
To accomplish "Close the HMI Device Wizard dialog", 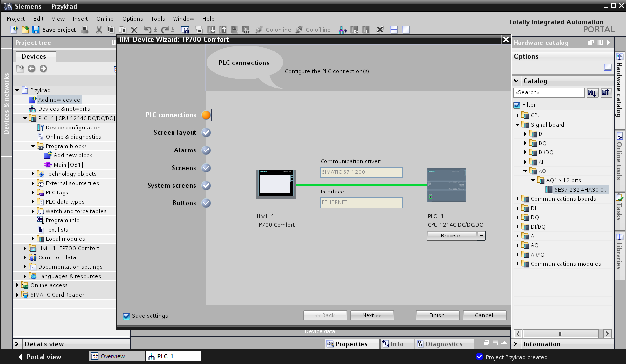I will click(x=506, y=40).
